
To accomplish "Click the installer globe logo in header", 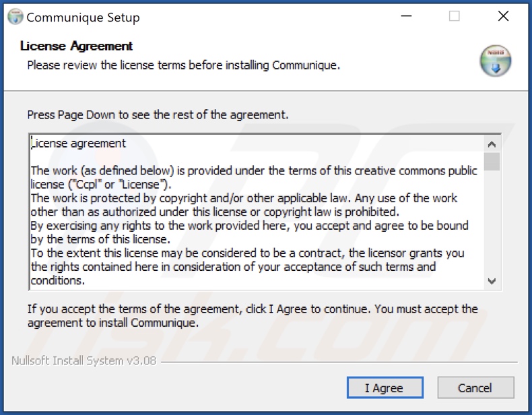I will click(x=495, y=62).
